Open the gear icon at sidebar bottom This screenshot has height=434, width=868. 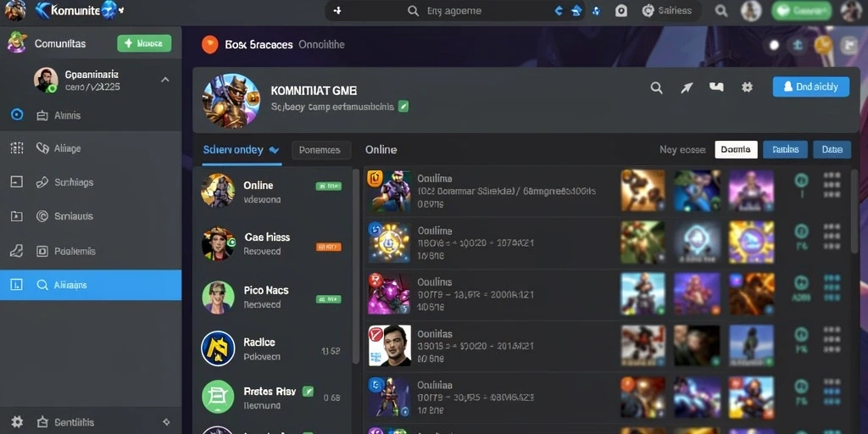(17, 422)
